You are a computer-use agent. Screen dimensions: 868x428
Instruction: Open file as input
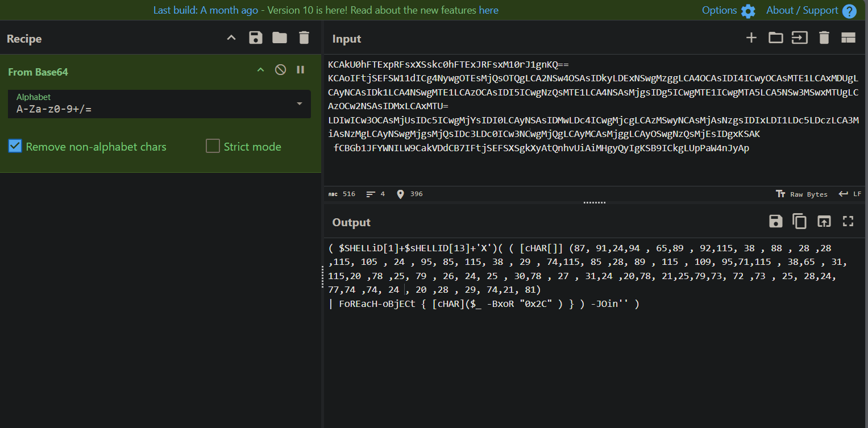800,38
